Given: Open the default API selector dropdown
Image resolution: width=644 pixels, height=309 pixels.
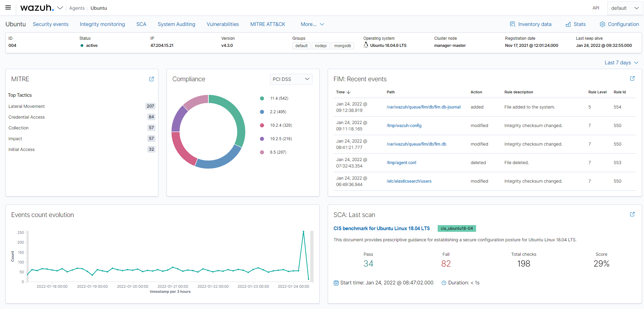Looking at the screenshot, I should tap(625, 8).
